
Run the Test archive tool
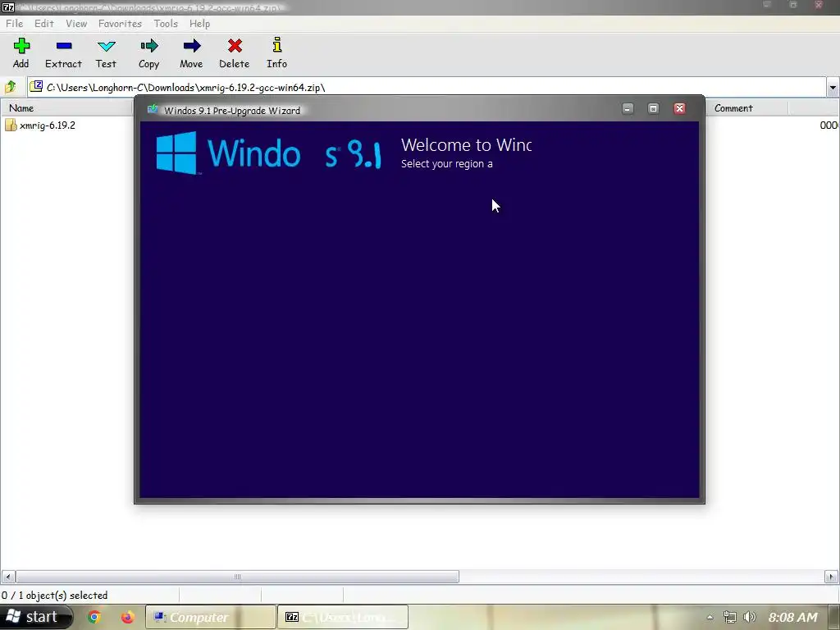click(106, 53)
